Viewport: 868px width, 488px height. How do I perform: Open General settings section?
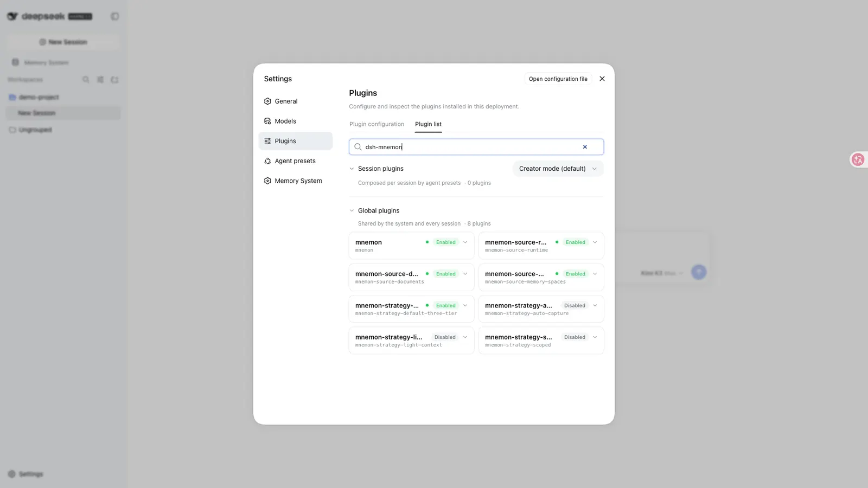click(295, 101)
